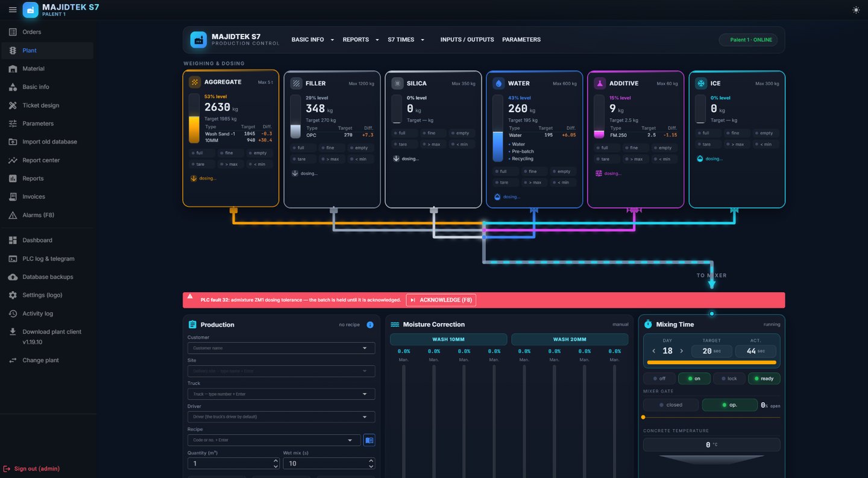The height and width of the screenshot is (478, 868).
Task: Toggle the mixer 'lock' state
Action: 729,379
